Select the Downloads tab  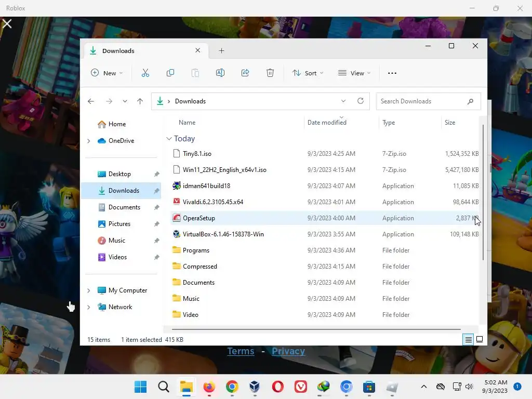coord(146,51)
